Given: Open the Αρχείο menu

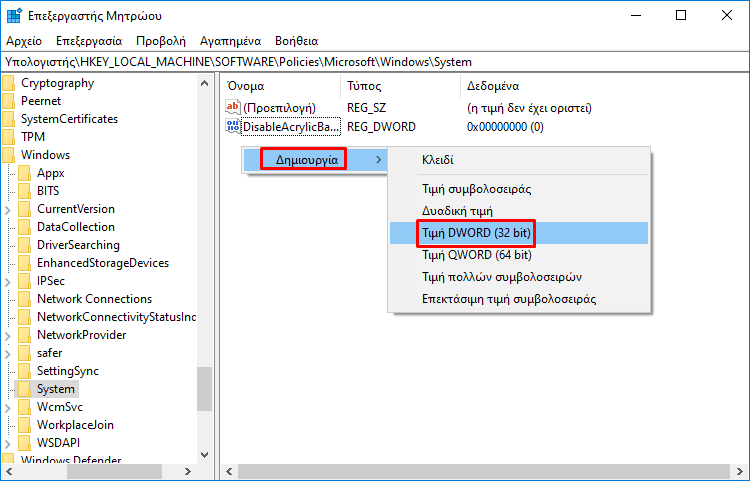Looking at the screenshot, I should (x=24, y=41).
